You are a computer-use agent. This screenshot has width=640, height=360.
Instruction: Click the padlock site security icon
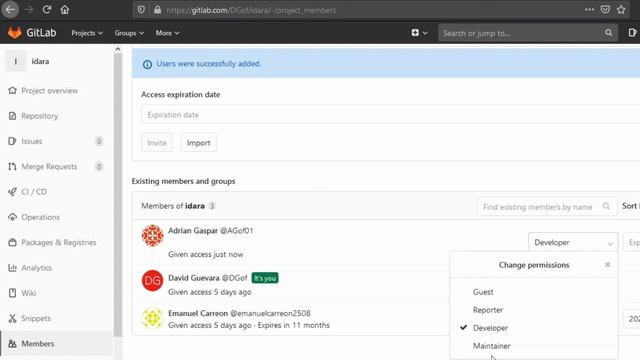[x=158, y=10]
